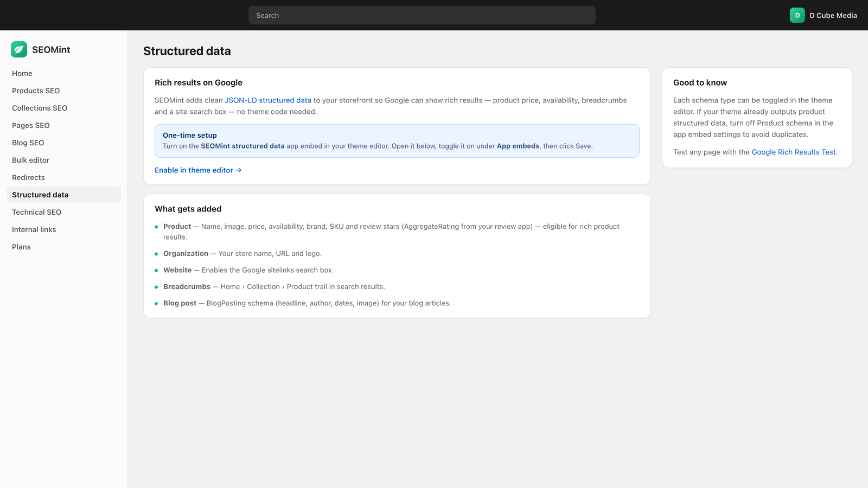Viewport: 868px width, 488px height.
Task: Open Collections SEO page
Action: [63, 108]
